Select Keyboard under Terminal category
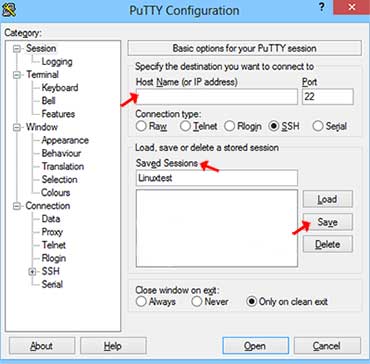This screenshot has width=370, height=364. tap(60, 88)
